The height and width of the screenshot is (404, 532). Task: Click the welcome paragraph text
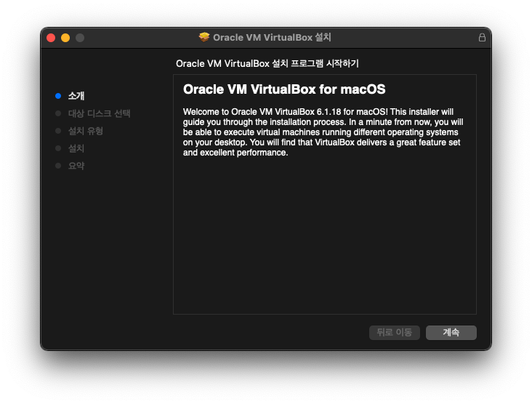(x=323, y=132)
